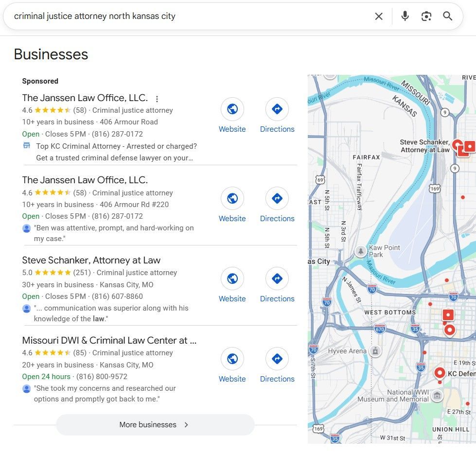
Task: Select the KC Defense map pin
Action: [440, 373]
